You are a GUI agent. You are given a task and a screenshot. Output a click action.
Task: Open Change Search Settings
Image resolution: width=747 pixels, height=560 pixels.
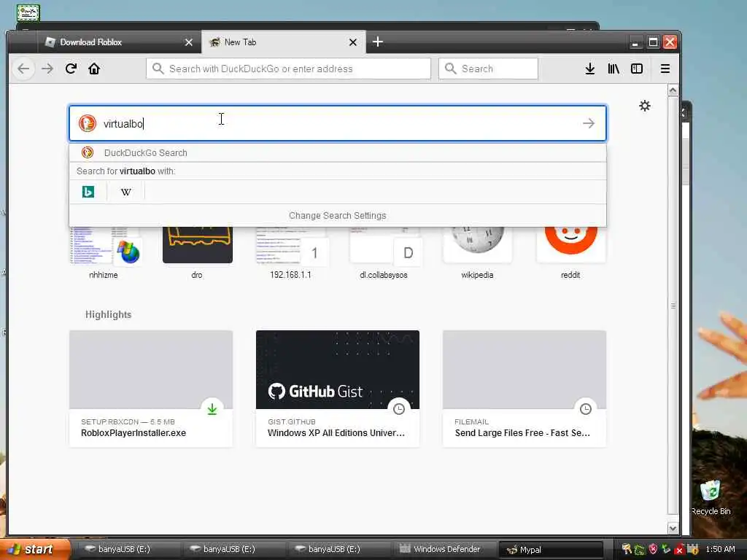coord(338,216)
